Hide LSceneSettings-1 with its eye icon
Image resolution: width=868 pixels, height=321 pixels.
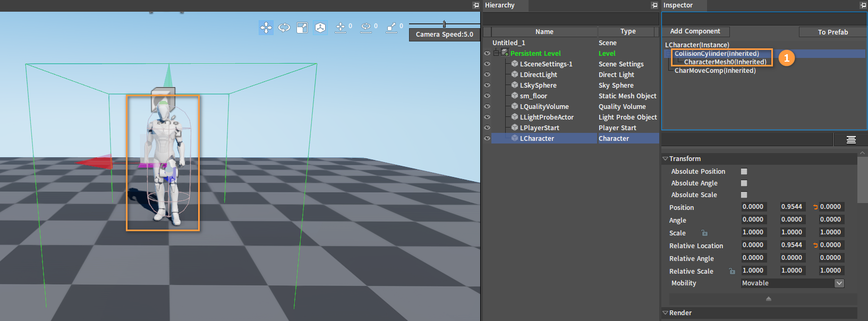tap(487, 64)
